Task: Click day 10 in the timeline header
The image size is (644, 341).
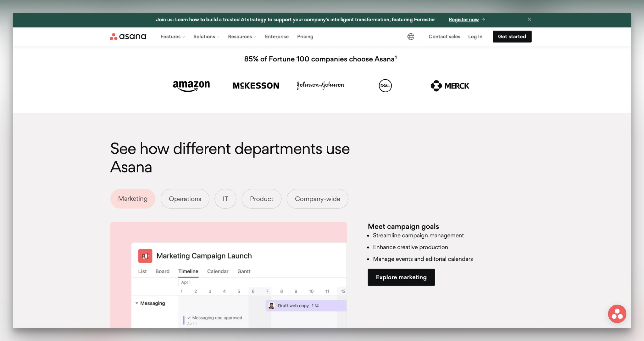Action: (x=311, y=291)
